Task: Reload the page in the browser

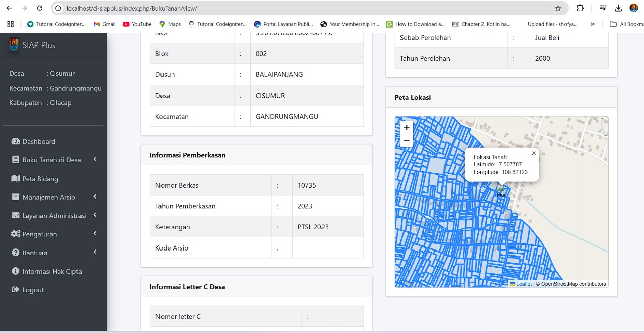Action: pos(40,8)
